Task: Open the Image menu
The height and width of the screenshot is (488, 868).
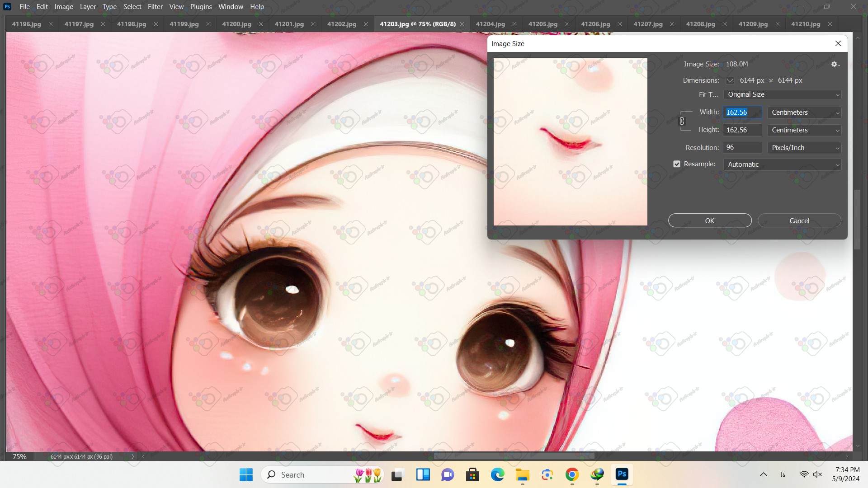Action: point(64,6)
